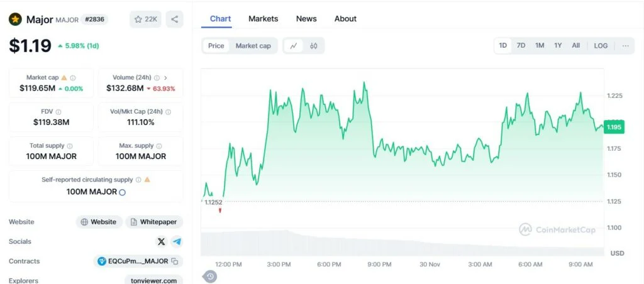644x284 pixels.
Task: Add Major to watchlist with star button
Action: click(145, 19)
